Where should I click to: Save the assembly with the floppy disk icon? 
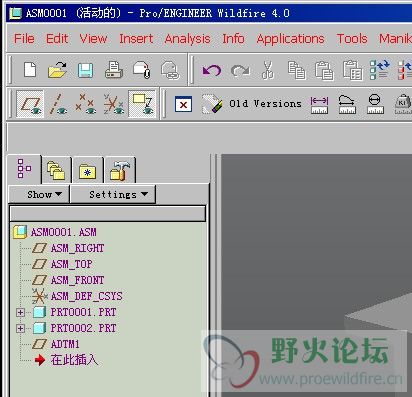pyautogui.click(x=85, y=70)
